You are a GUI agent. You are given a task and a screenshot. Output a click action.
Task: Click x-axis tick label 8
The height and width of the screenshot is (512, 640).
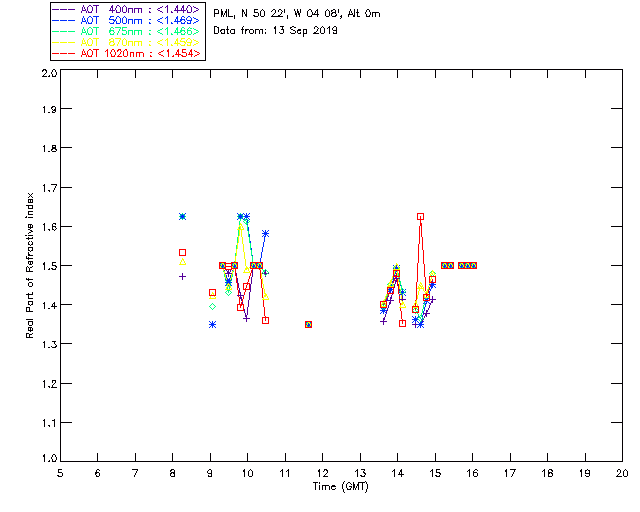pyautogui.click(x=173, y=473)
